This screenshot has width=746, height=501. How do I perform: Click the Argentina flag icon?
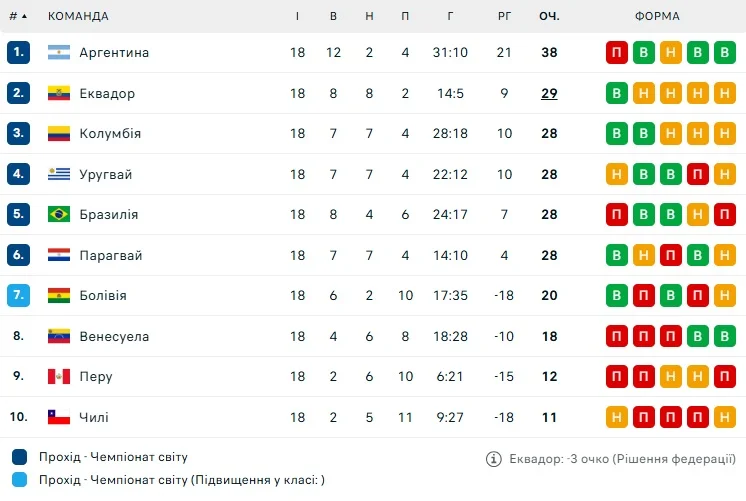pos(59,53)
